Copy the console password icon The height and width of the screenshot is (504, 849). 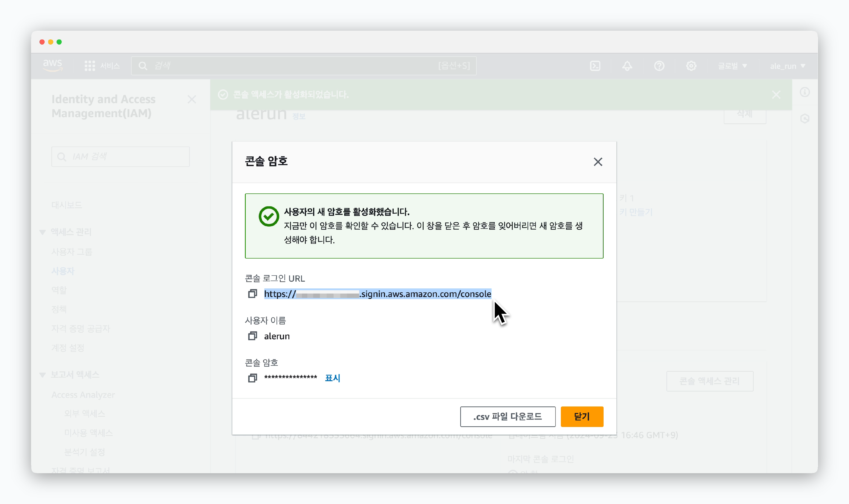coord(252,378)
